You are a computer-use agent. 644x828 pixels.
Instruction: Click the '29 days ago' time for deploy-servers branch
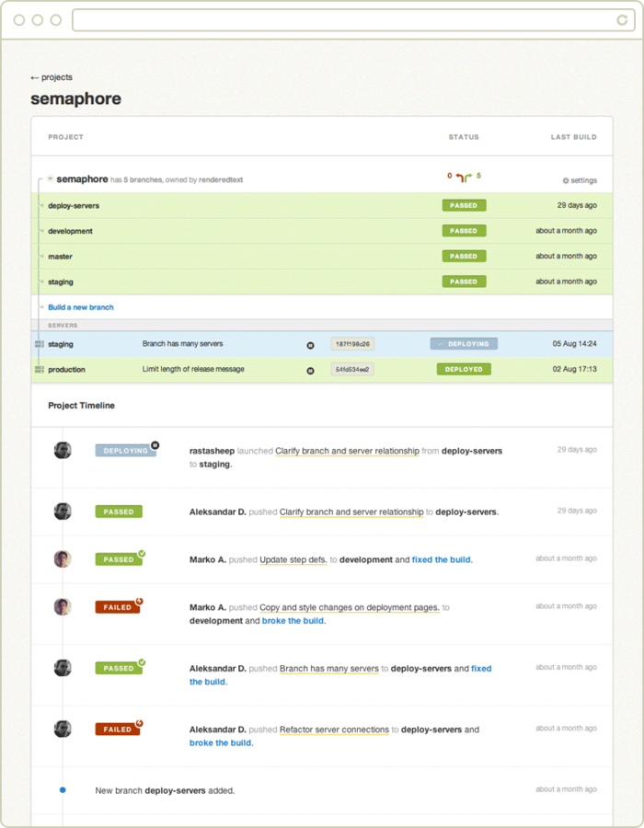577,205
